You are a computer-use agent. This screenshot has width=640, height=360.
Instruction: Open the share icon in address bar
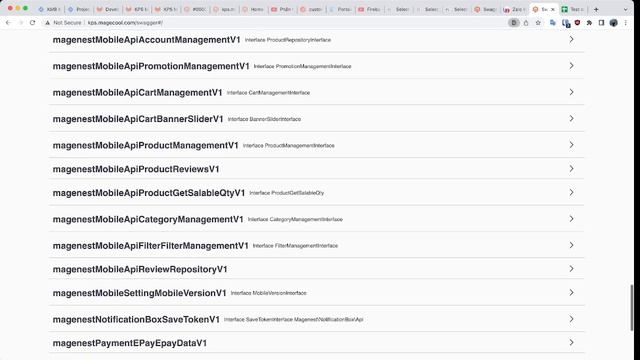(526, 23)
